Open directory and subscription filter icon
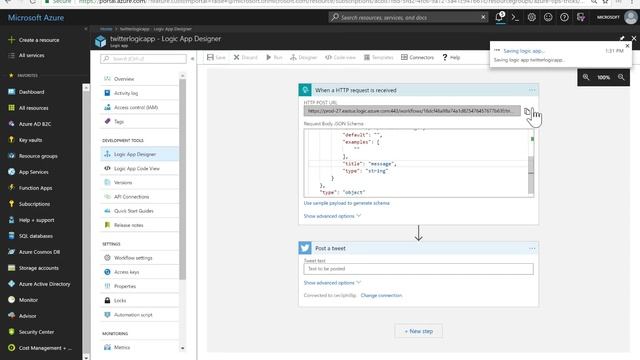640x360 pixels. pos(580,18)
